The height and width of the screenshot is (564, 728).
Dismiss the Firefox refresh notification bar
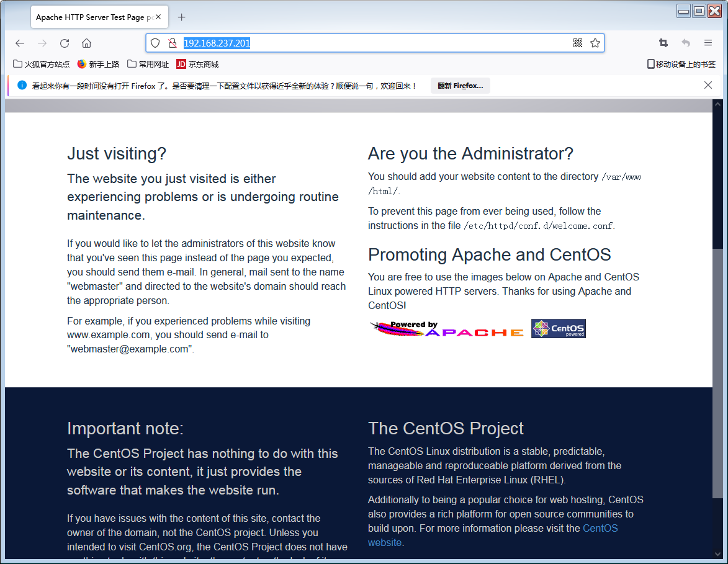coord(708,85)
